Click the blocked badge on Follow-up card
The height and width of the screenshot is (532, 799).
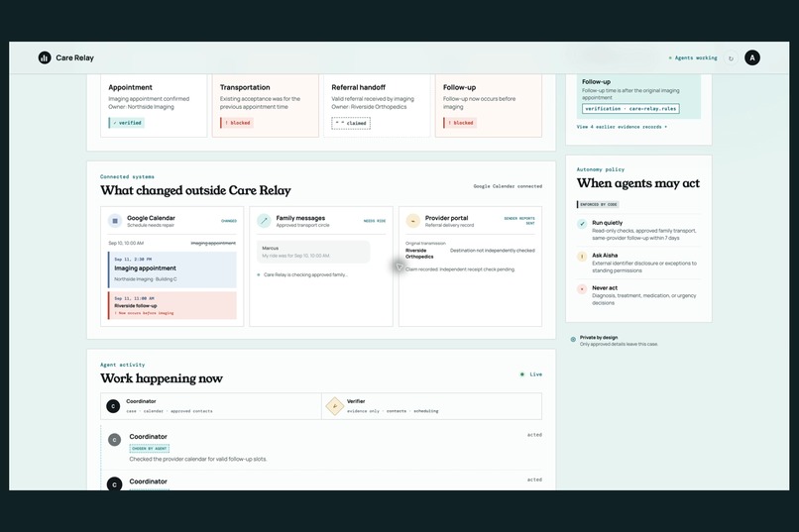[x=460, y=123]
